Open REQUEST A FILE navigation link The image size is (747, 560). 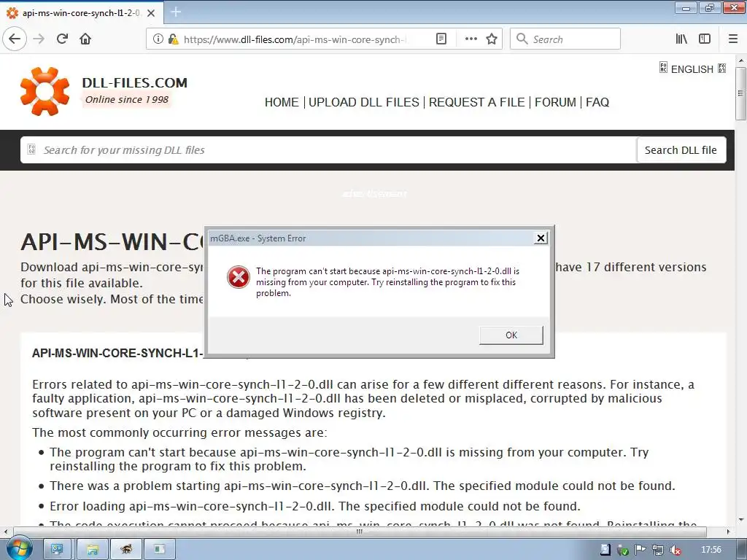(x=477, y=102)
